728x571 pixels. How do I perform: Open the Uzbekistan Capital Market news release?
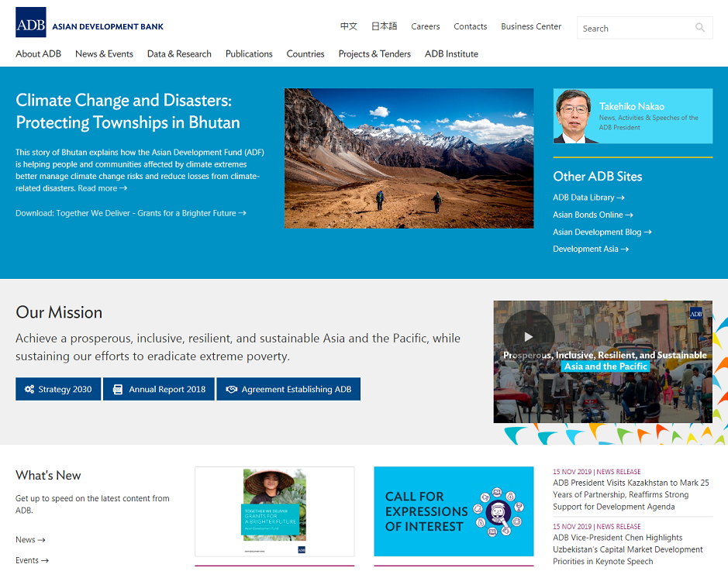coord(628,549)
